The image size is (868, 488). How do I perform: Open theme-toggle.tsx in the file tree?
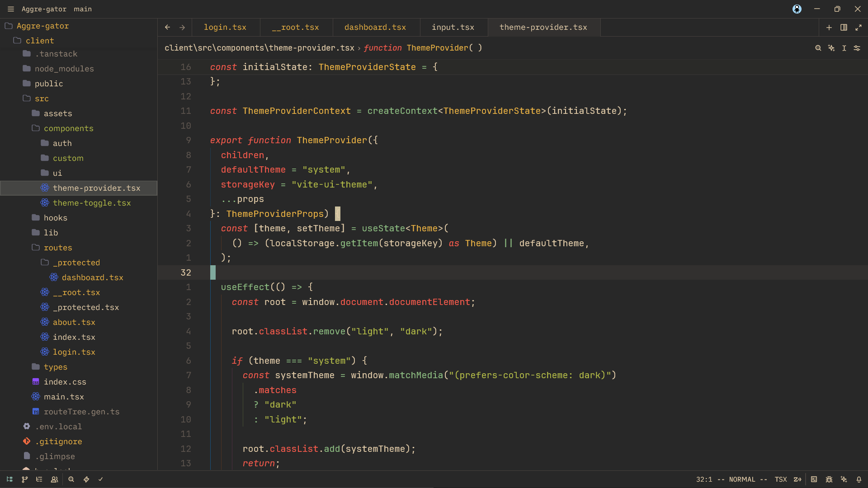79,203
